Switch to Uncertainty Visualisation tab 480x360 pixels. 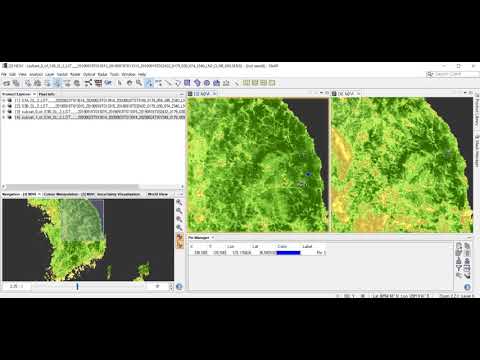pos(119,194)
